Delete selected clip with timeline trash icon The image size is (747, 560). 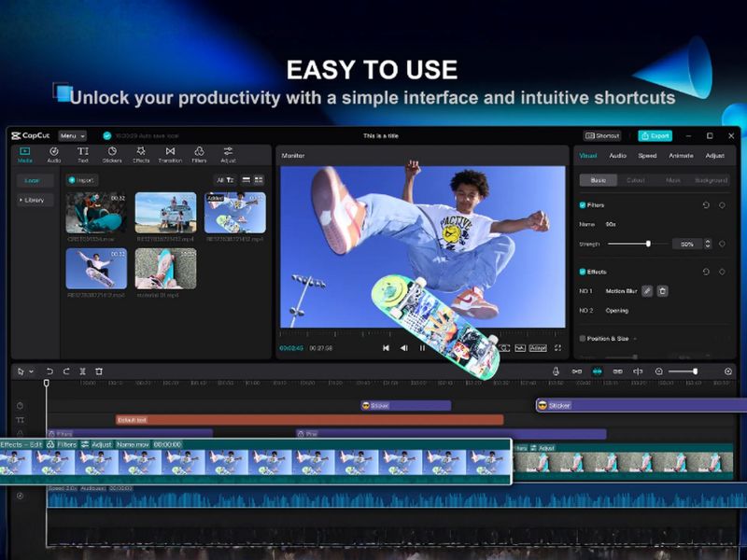coord(99,371)
